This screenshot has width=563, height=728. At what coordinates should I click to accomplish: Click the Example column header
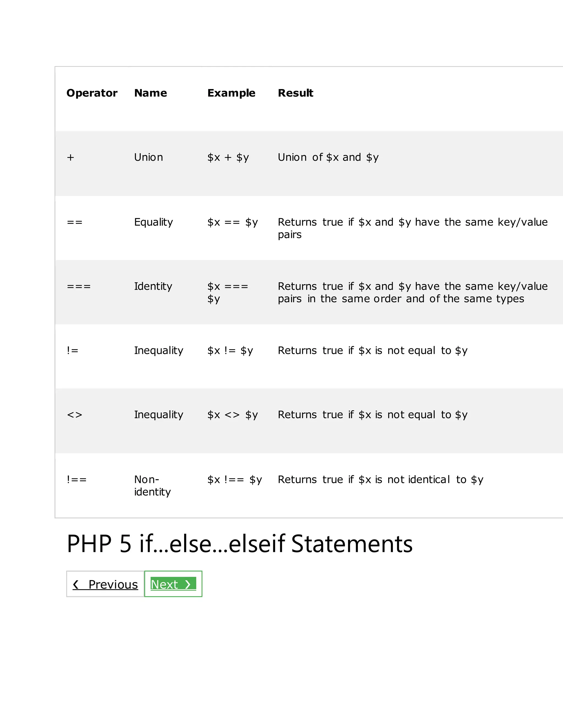tap(231, 93)
